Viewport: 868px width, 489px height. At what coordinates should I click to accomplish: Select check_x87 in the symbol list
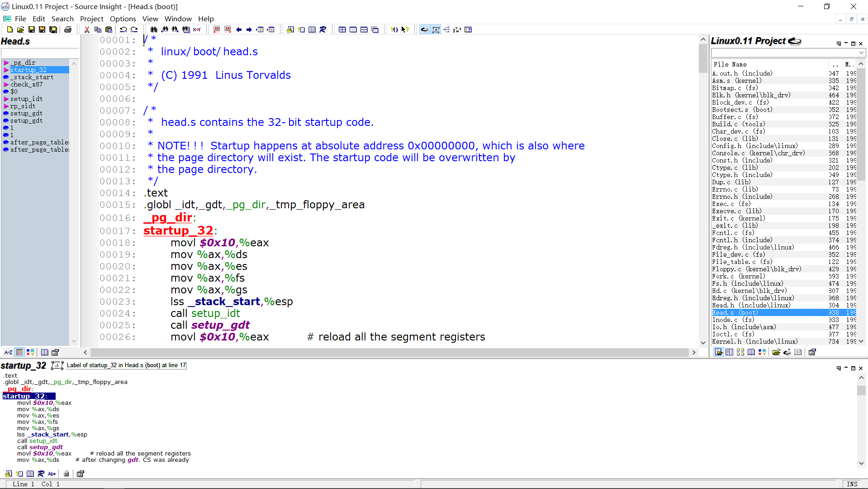[x=26, y=84]
